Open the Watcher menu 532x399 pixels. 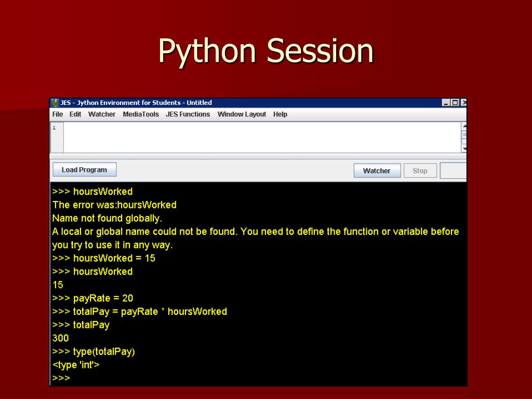[102, 114]
